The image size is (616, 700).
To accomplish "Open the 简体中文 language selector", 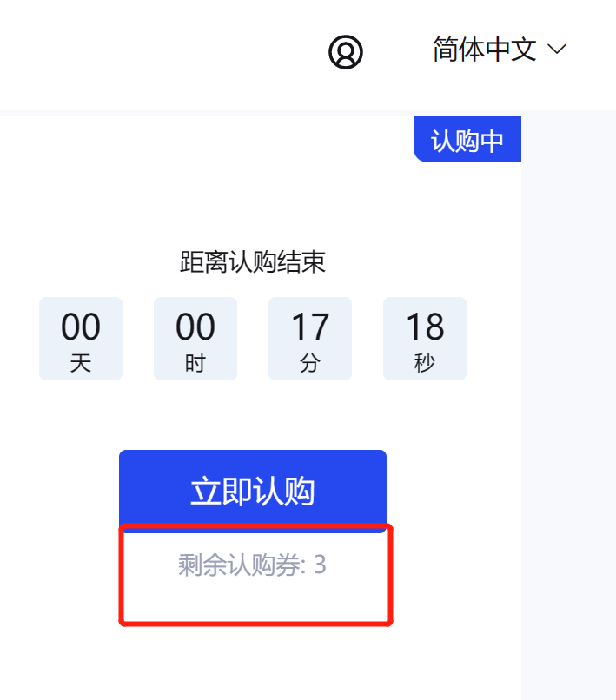I will pyautogui.click(x=500, y=50).
